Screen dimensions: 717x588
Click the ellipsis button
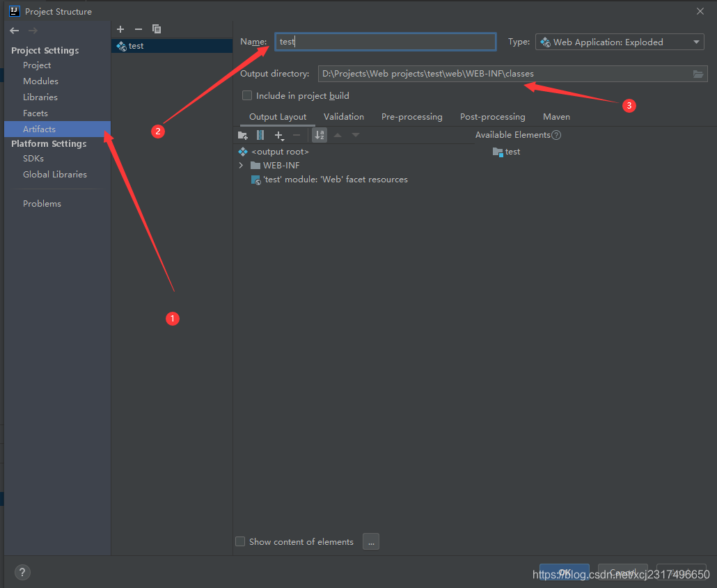[x=371, y=542]
